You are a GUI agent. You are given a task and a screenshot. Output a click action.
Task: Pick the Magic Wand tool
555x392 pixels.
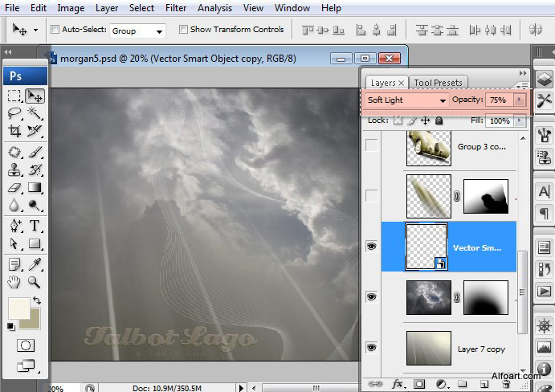(35, 113)
